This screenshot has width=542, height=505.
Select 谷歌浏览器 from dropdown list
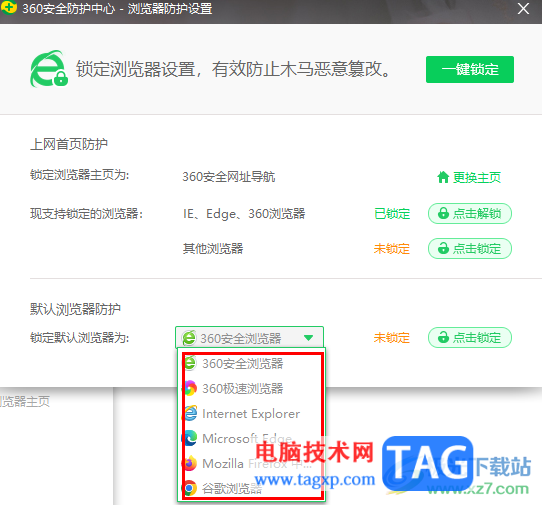[x=251, y=488]
